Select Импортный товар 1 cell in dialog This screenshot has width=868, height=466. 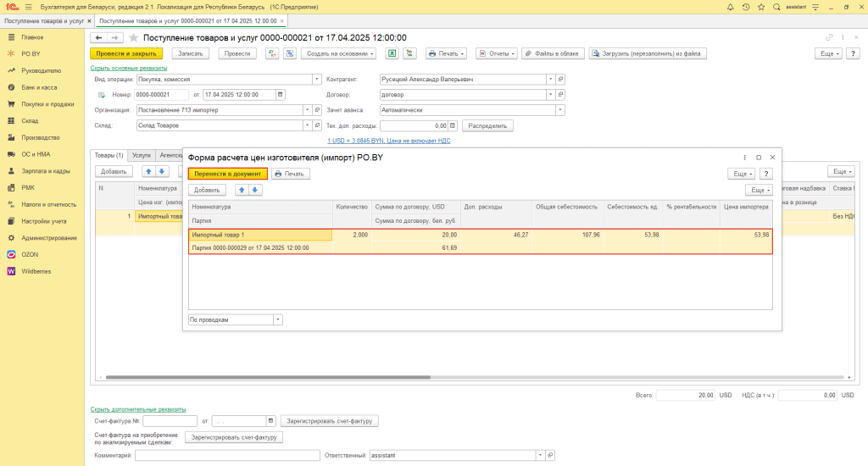(x=260, y=235)
